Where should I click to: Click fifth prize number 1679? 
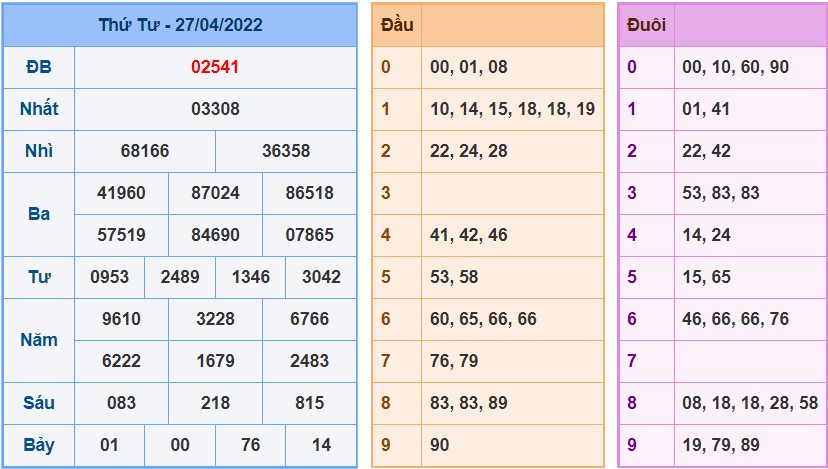tap(215, 361)
